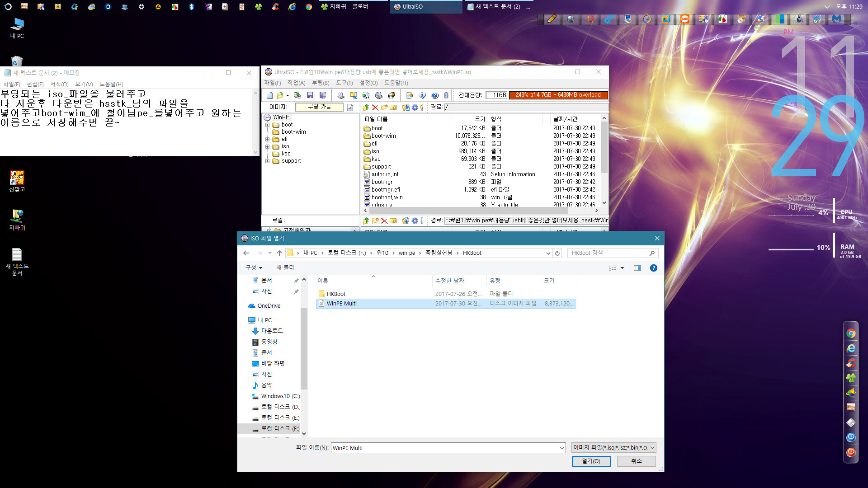The image size is (868, 488).
Task: Select 로컬 디스크 (F:) in navigation pane
Action: [x=275, y=428]
